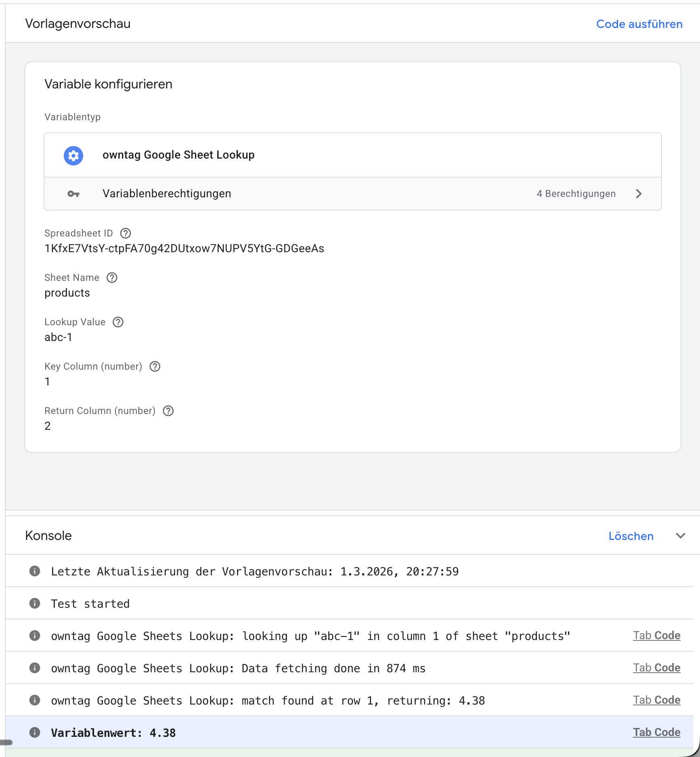This screenshot has height=757, width=700.
Task: Click the help icon for Lookup Value
Action: (x=118, y=322)
